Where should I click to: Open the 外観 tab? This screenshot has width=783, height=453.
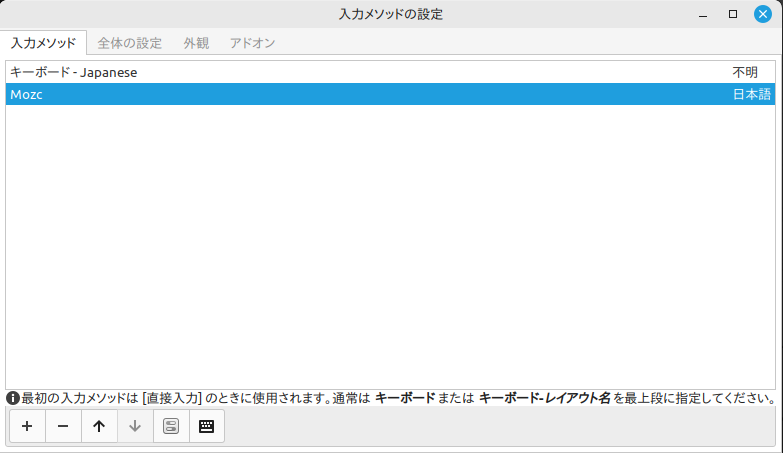(196, 43)
